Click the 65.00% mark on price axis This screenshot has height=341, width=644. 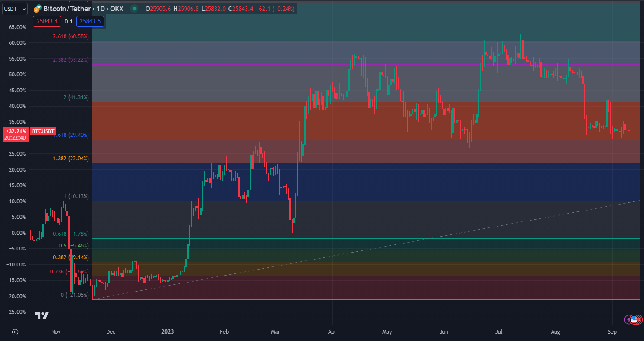tap(17, 27)
